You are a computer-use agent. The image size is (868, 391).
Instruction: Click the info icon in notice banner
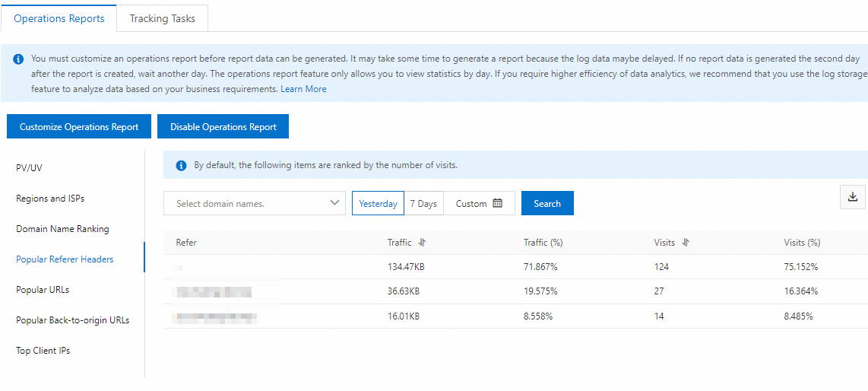click(x=18, y=59)
